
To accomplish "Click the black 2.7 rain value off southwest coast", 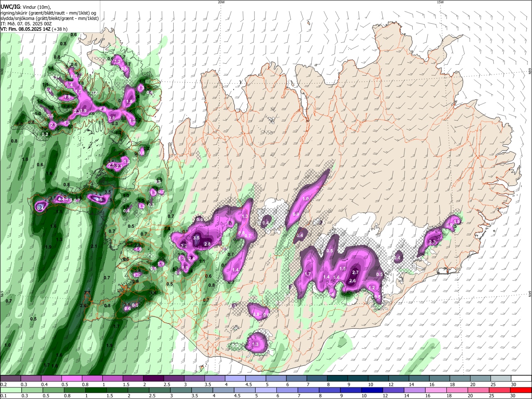I will pos(87,293).
